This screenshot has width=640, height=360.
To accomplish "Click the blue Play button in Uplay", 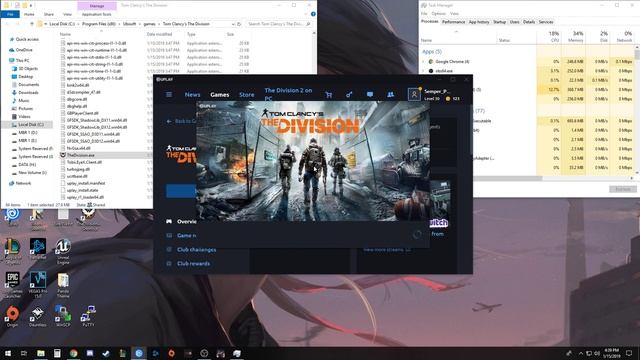I will (x=181, y=191).
